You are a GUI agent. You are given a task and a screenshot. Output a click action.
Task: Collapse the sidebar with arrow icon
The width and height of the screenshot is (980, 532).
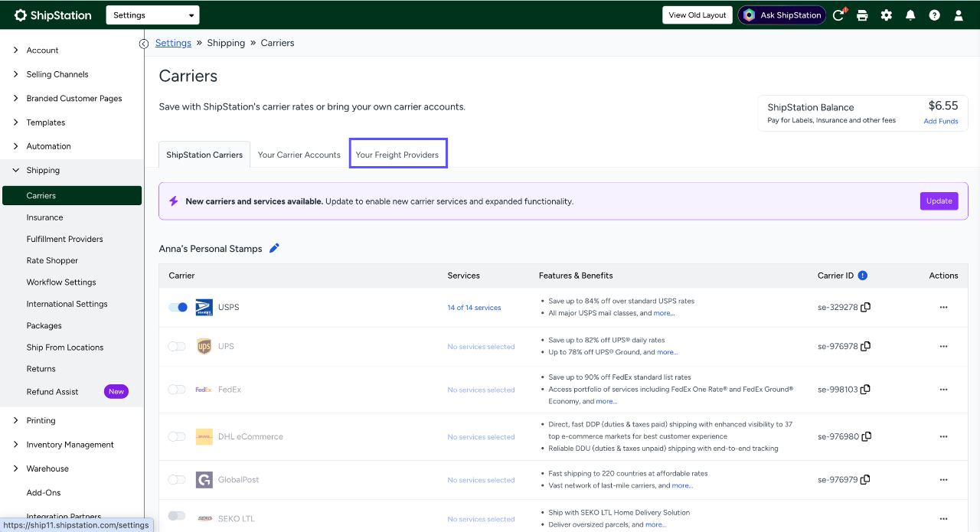144,44
